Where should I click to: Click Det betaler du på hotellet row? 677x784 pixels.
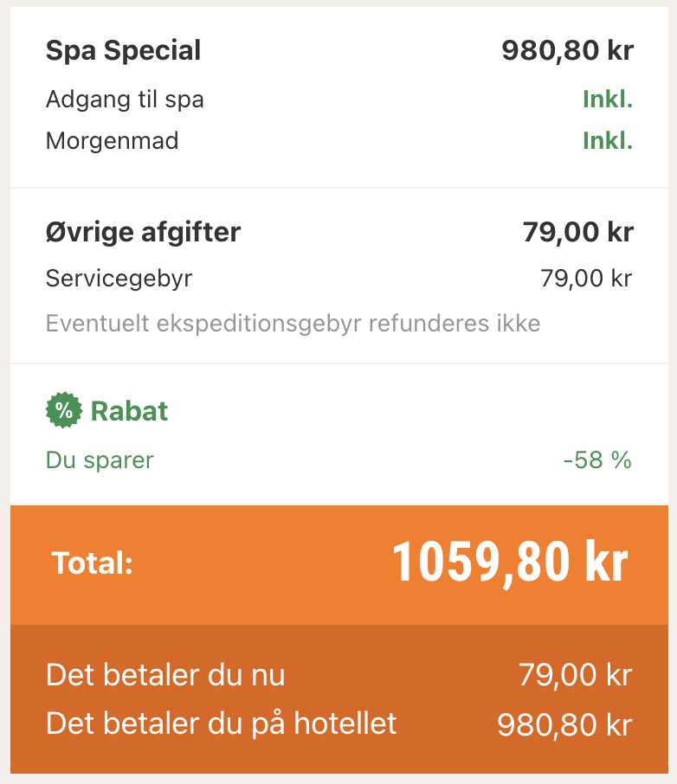pyautogui.click(x=222, y=723)
